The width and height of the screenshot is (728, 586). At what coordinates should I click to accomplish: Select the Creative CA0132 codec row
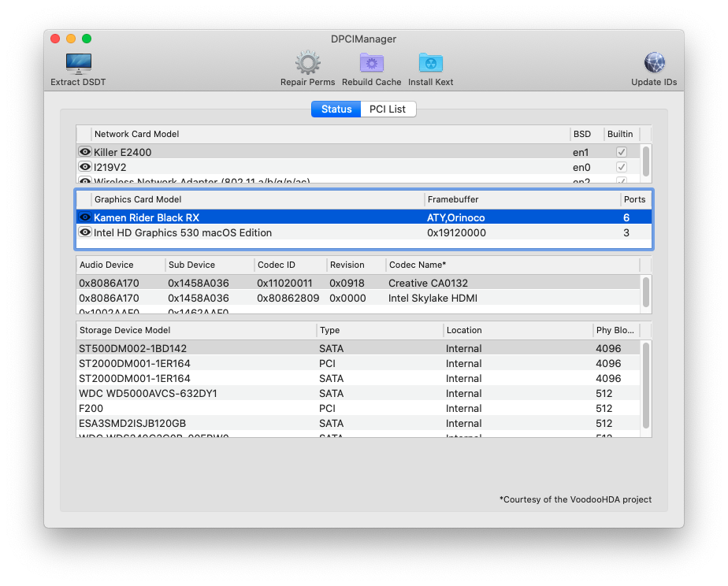click(x=358, y=283)
